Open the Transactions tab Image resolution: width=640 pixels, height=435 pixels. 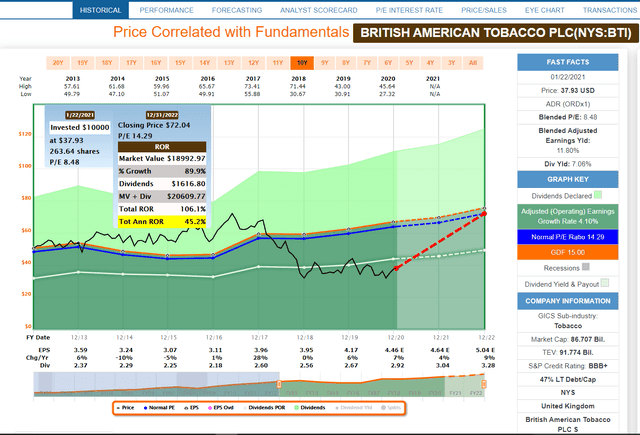609,10
